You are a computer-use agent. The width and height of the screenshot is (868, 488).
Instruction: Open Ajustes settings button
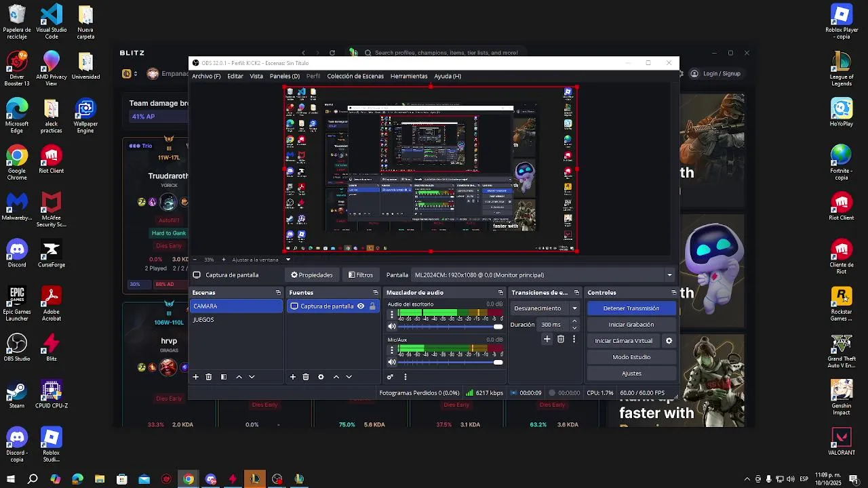pos(631,373)
